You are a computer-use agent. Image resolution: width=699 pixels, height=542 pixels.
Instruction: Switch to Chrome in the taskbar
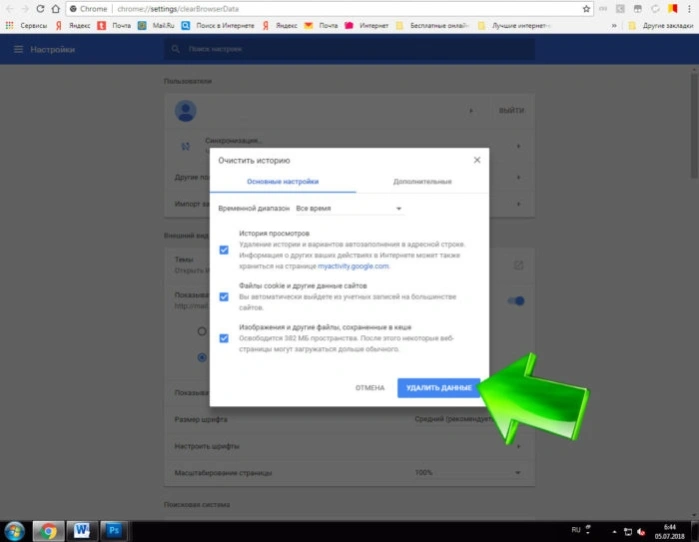(48, 531)
